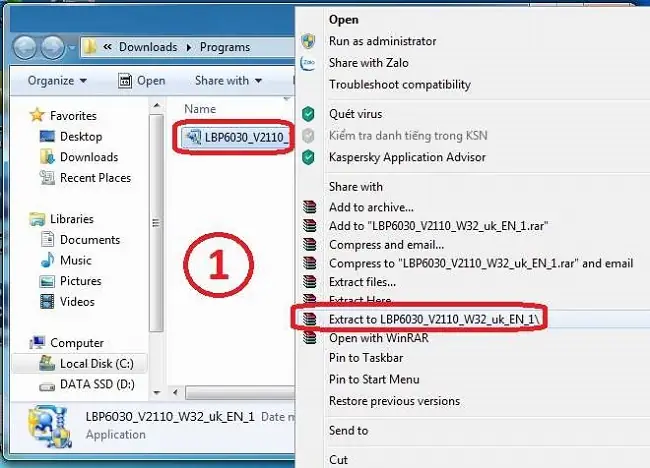This screenshot has width=650, height=468.
Task: Click the Open button in Explorer toolbar
Action: tap(142, 80)
